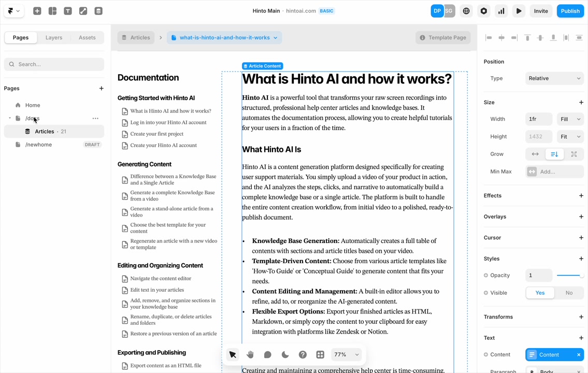Select the Hand tool in bottom toolbar
The width and height of the screenshot is (588, 373).
coord(250,355)
